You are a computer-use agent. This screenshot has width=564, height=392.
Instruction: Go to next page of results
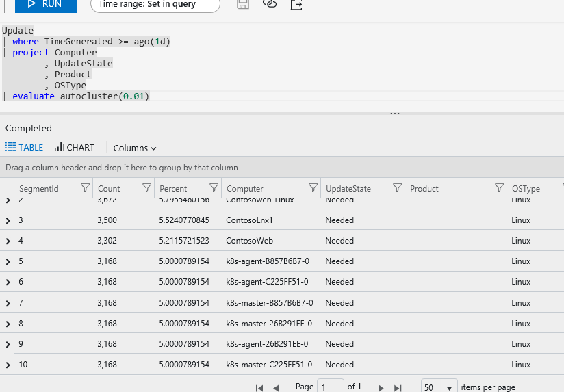pos(381,388)
